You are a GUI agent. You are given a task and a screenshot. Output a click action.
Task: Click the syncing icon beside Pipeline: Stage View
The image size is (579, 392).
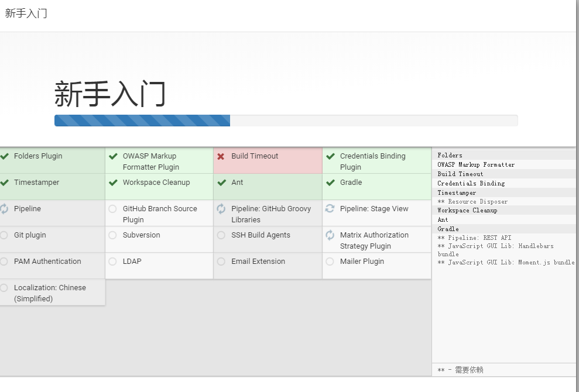[330, 209]
